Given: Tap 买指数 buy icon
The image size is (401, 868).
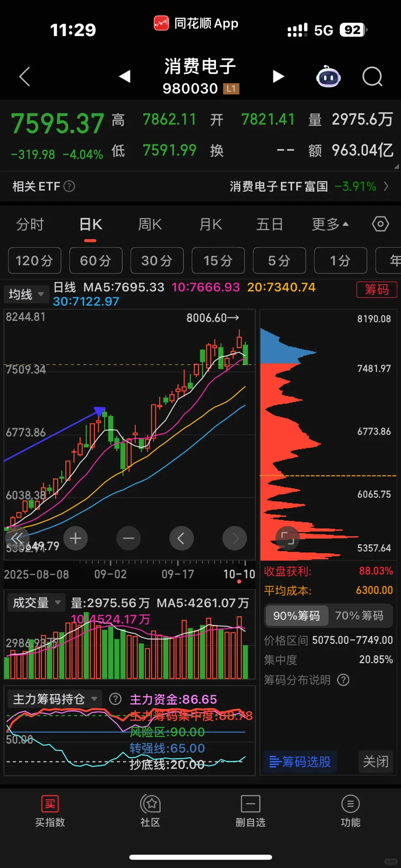Looking at the screenshot, I should click(50, 804).
